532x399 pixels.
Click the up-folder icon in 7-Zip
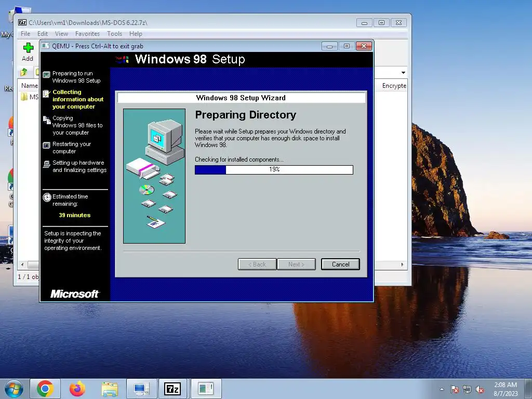[x=24, y=72]
